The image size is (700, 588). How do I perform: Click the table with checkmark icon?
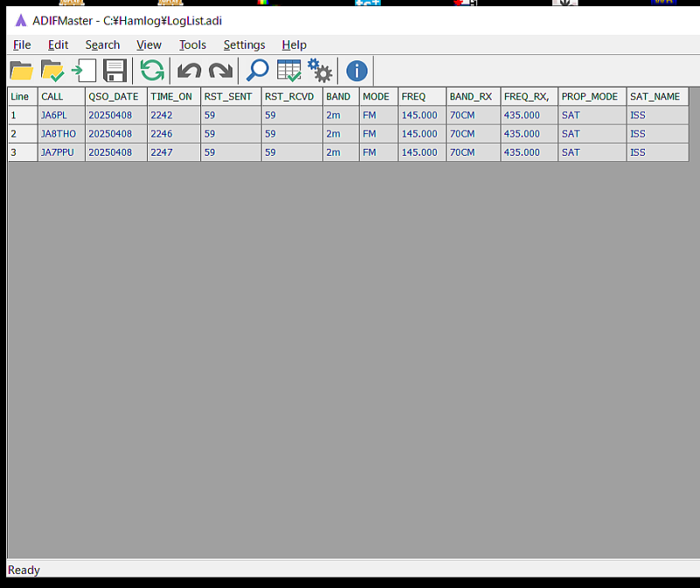pos(290,71)
